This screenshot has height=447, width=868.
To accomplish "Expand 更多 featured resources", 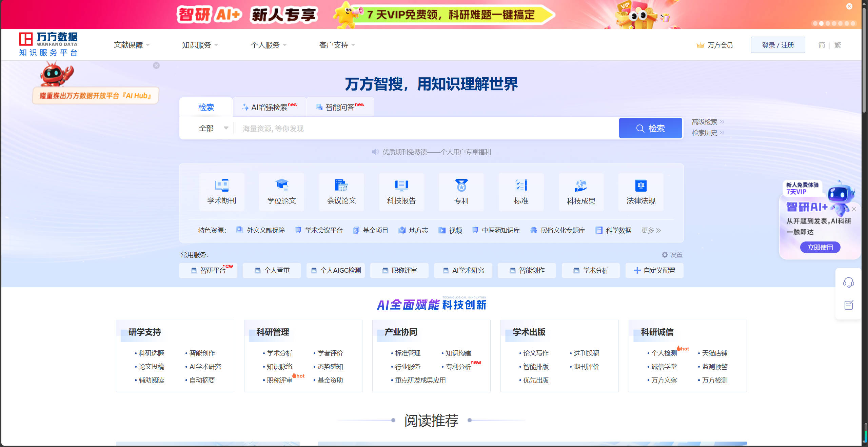I will coord(651,230).
